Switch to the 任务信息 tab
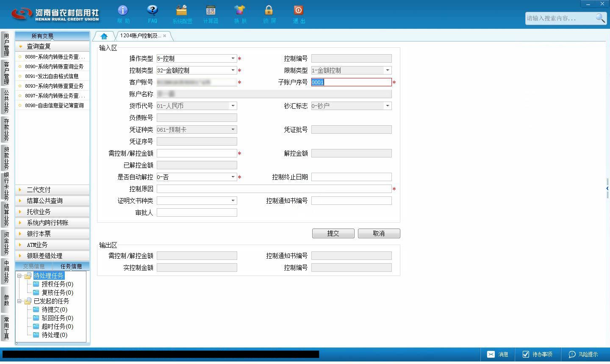This screenshot has width=610, height=364. point(71,266)
